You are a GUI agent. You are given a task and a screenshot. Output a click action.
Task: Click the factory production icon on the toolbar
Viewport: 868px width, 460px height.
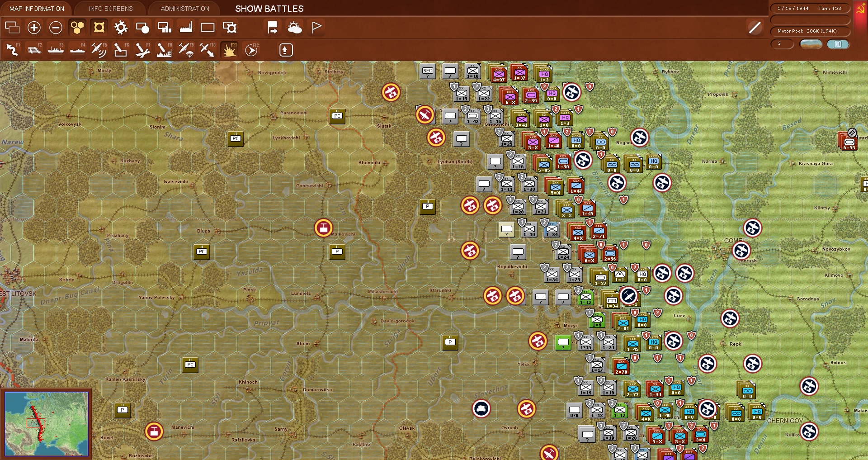pyautogui.click(x=186, y=28)
